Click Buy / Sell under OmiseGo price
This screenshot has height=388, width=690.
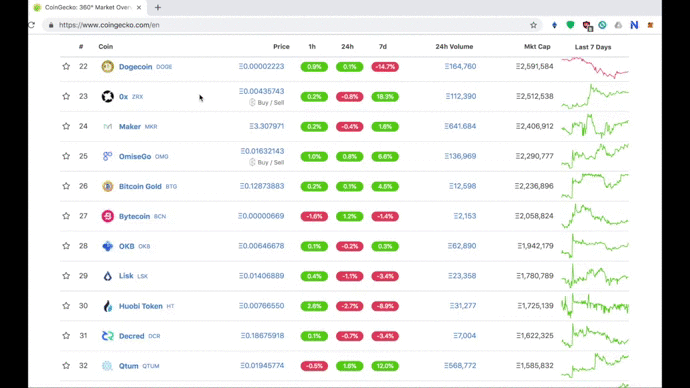tap(267, 162)
